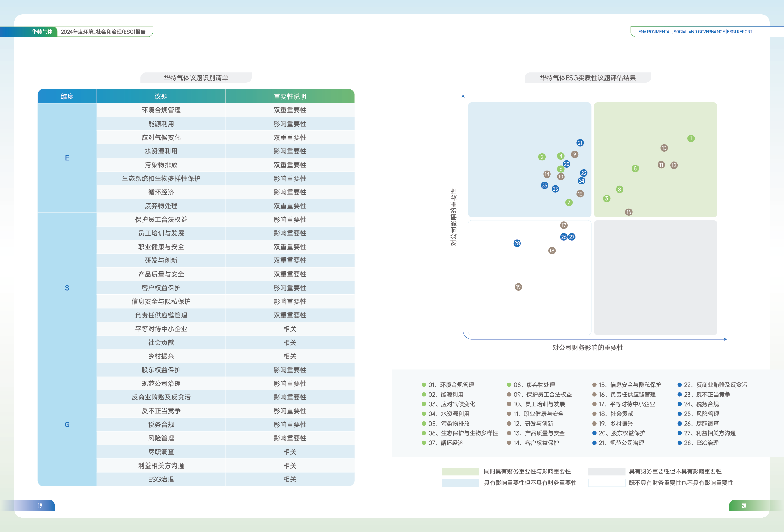Screen dimensions: 784x532
Task: Click the 重要性说明 column header
Action: click(289, 96)
